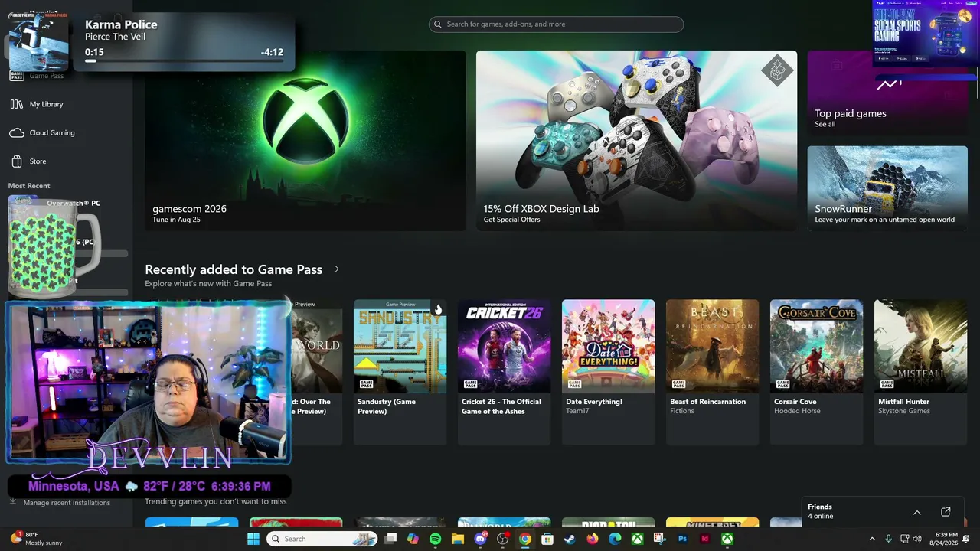Launch Copilot from the taskbar
980x551 pixels.
click(x=413, y=539)
